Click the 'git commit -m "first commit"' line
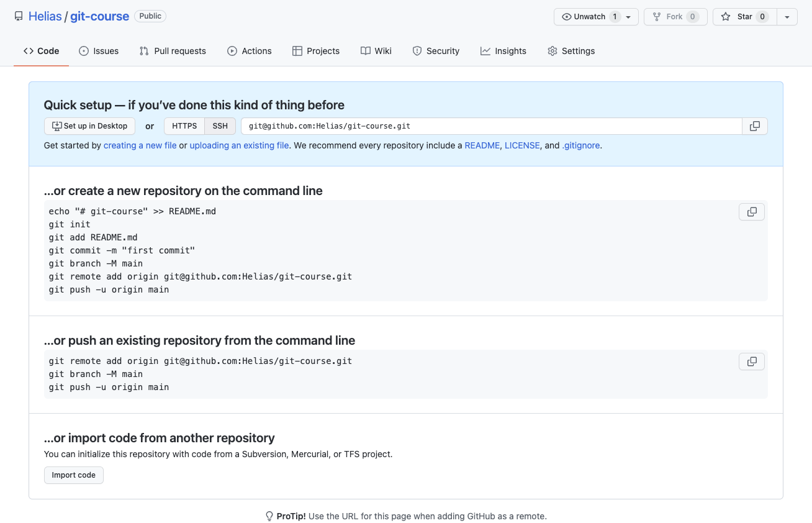Image resolution: width=812 pixels, height=523 pixels. (x=122, y=250)
